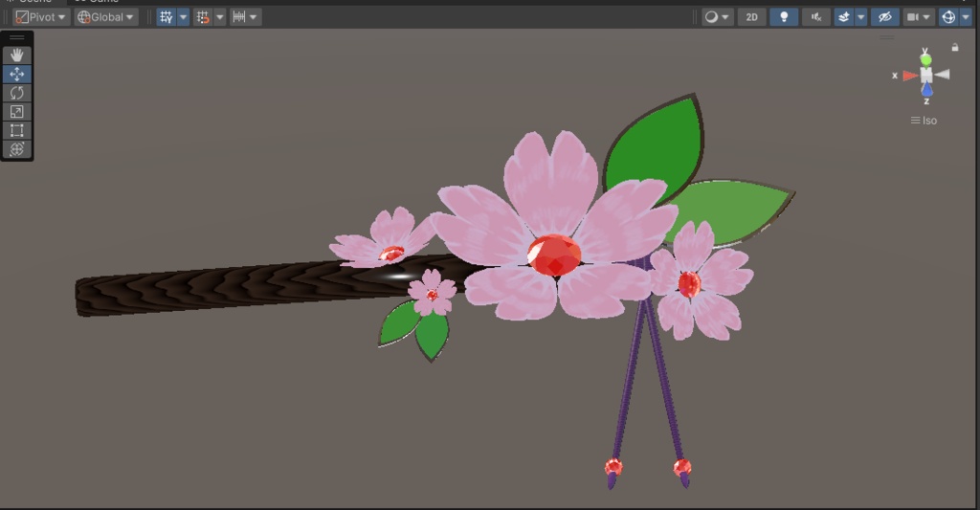Viewport: 980px width, 510px height.
Task: Open the snap increment dropdown arrow
Action: click(x=253, y=17)
